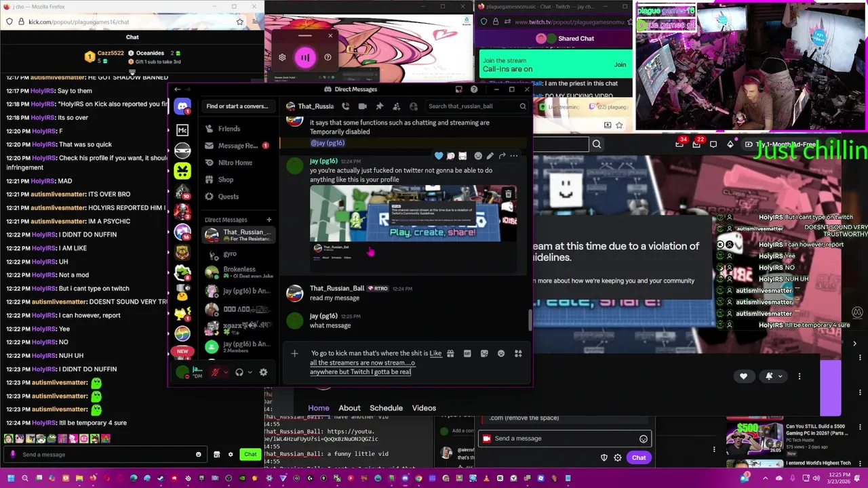Open the Mc server in Discord sidebar

pos(182,129)
